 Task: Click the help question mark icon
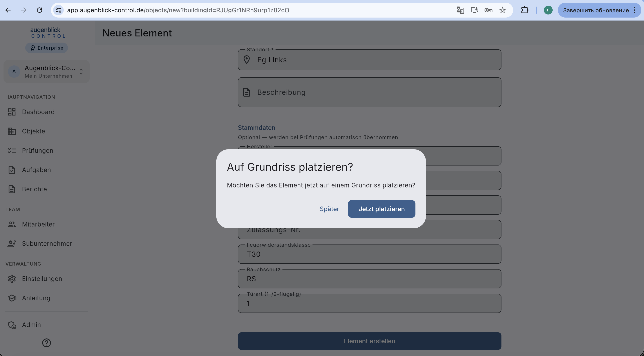point(47,343)
